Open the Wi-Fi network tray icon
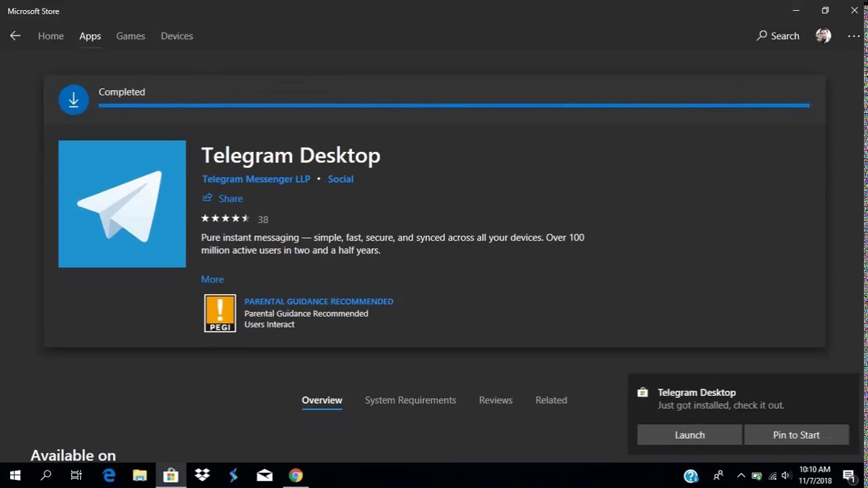This screenshot has height=488, width=868. click(772, 476)
